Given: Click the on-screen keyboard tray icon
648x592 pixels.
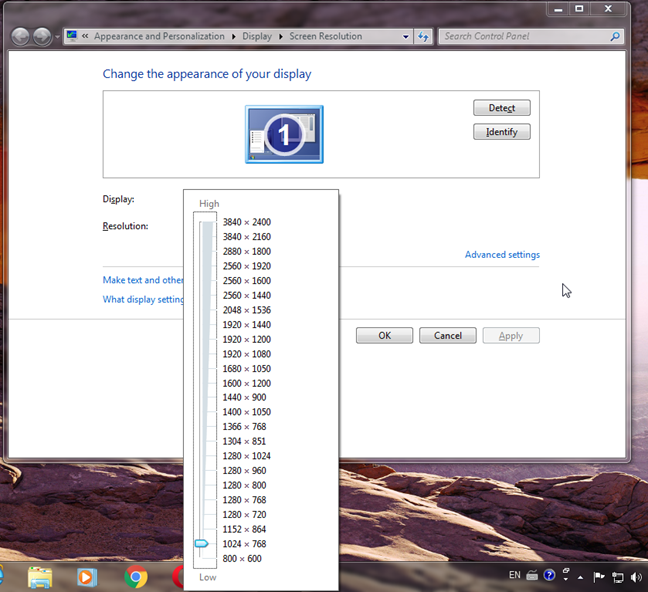Looking at the screenshot, I should pyautogui.click(x=532, y=575).
